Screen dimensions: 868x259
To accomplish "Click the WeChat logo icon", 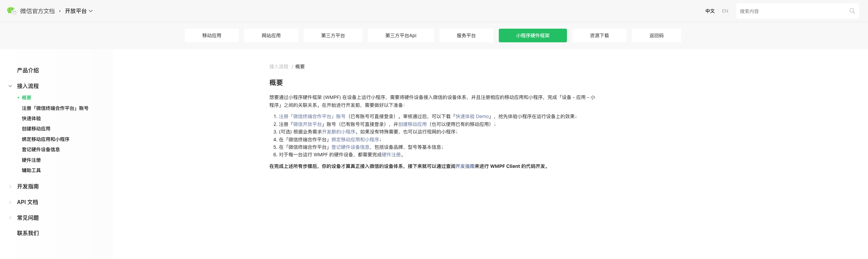I will tap(12, 11).
